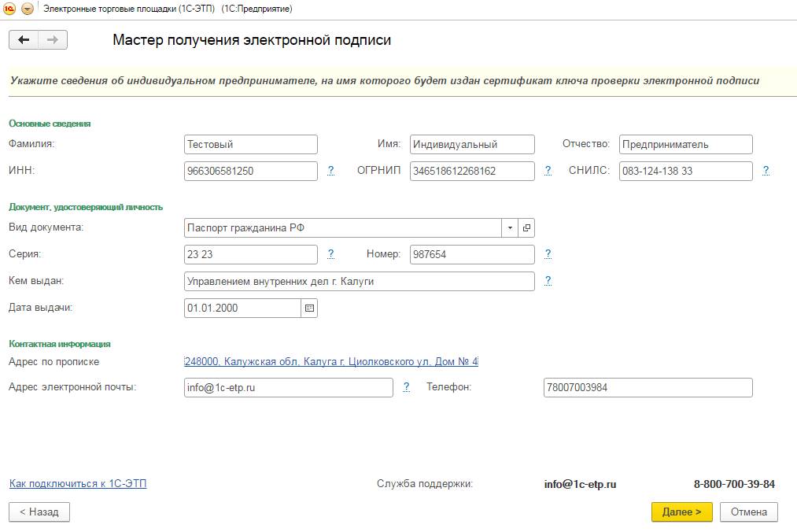Viewport: 797px width, 532px height.
Task: Open the registration address link
Action: pyautogui.click(x=330, y=362)
